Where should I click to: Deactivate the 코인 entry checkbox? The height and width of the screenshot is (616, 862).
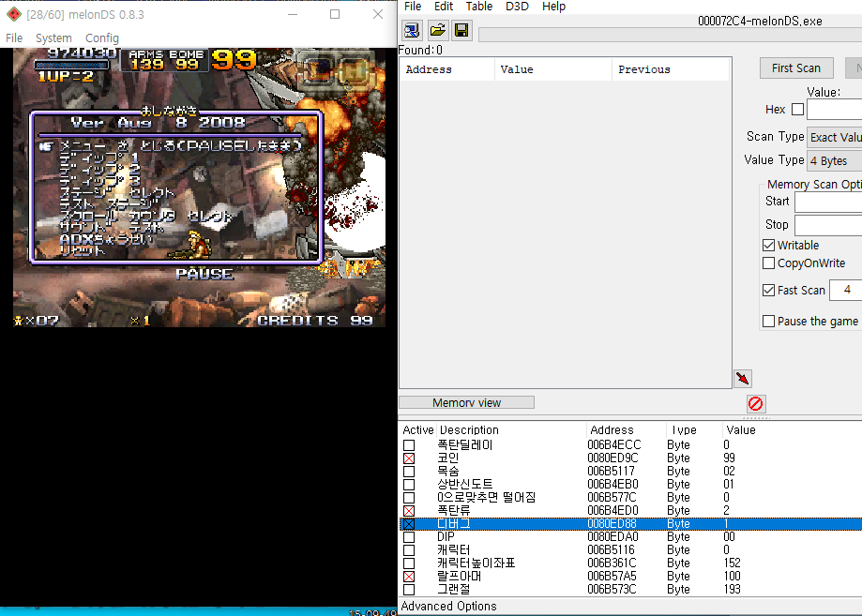409,458
